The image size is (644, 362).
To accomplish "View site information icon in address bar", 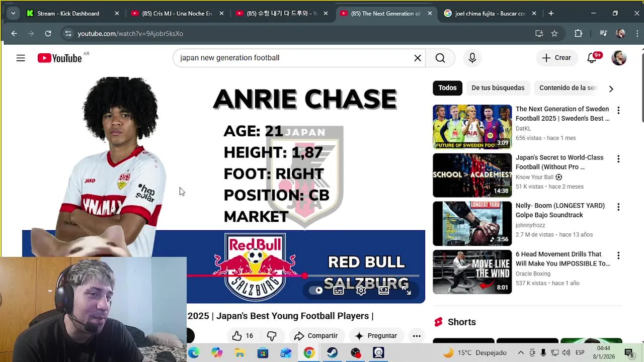I will pyautogui.click(x=68, y=34).
